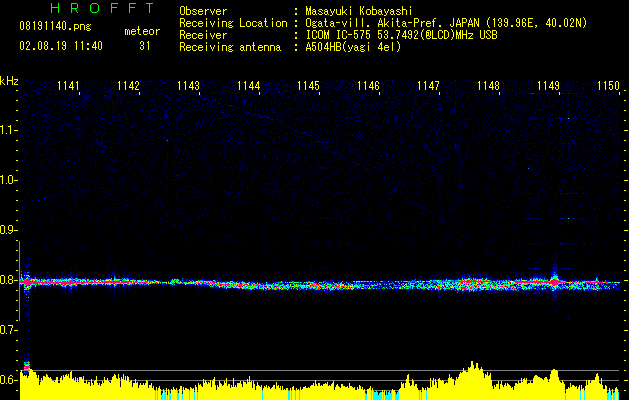Click time marker 1143

[188, 86]
